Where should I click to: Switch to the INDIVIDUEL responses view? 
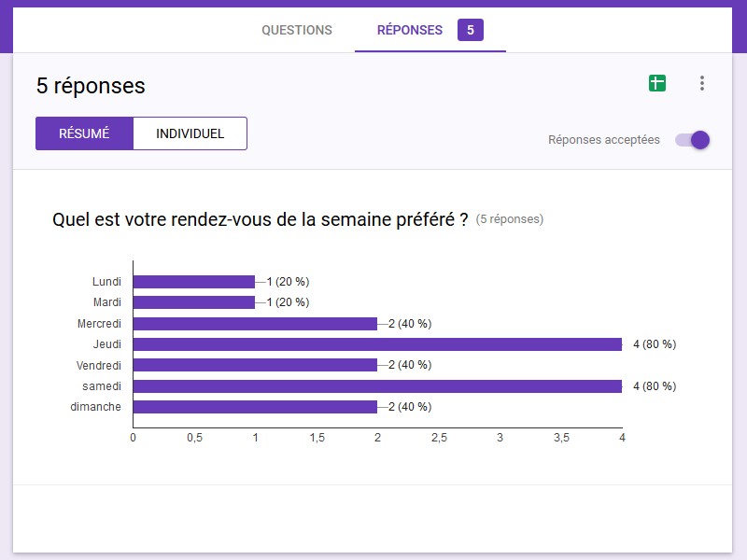pos(190,133)
